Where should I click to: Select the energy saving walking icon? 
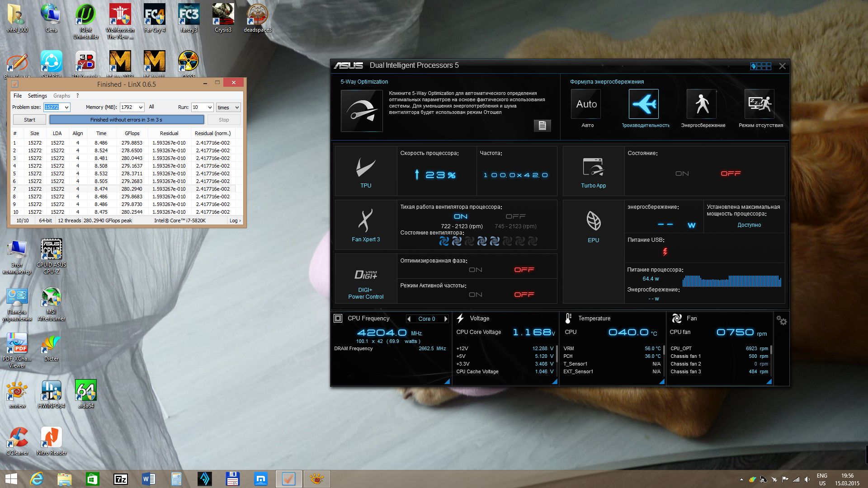[x=702, y=104]
